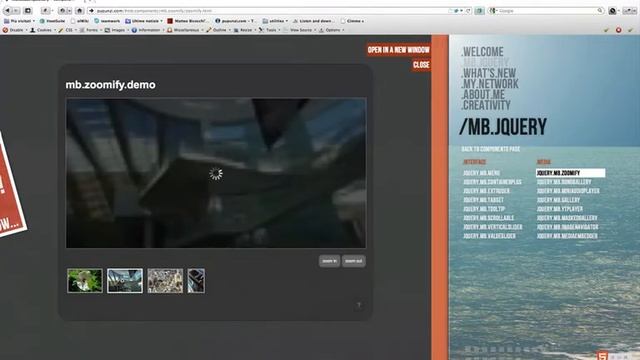Reload the page from the address bar
This screenshot has width=640, height=360.
coord(468,11)
